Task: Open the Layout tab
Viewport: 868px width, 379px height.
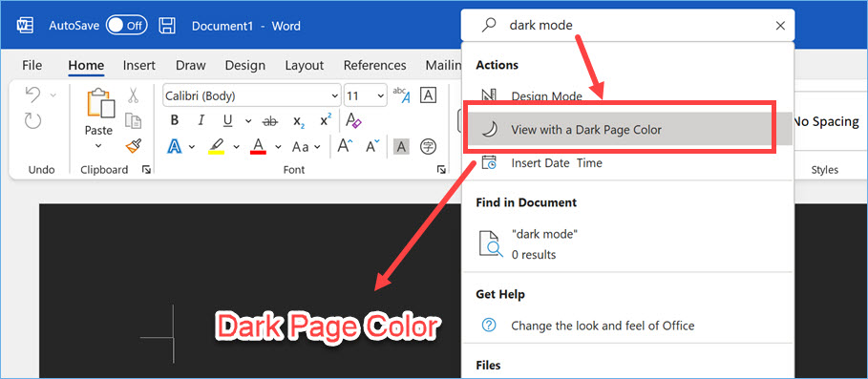Action: (x=304, y=65)
